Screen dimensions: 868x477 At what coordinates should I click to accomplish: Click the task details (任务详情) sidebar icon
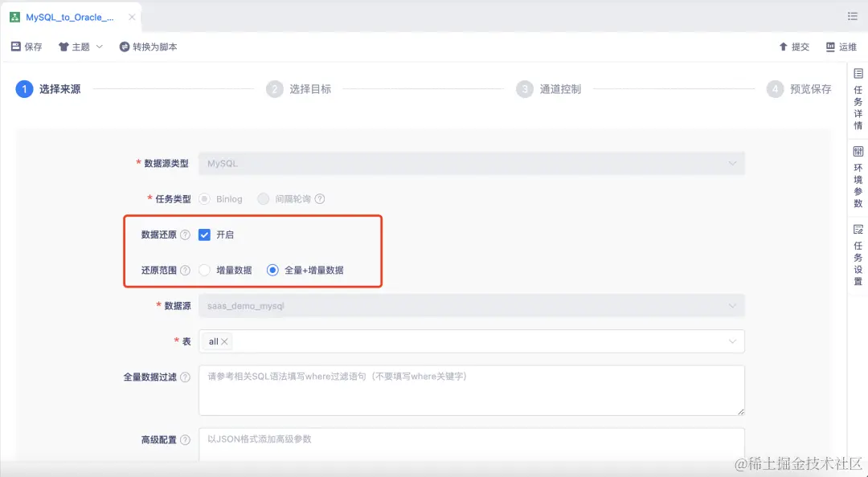[x=858, y=74]
